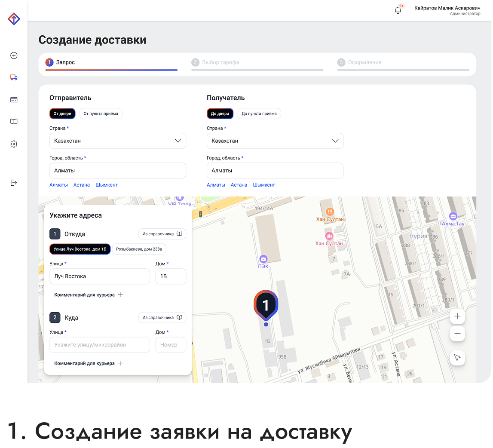The height and width of the screenshot is (448, 493).
Task: Open settings gear in the sidebar
Action: 14,144
